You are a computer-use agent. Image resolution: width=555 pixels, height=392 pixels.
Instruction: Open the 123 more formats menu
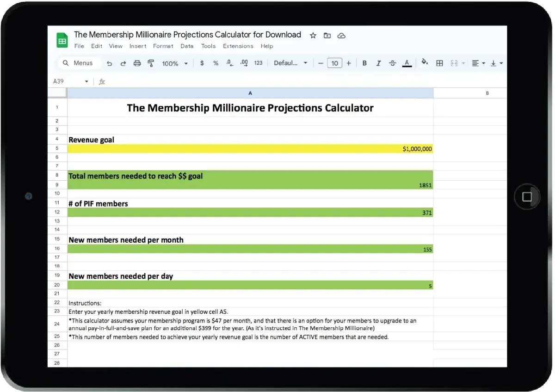click(258, 63)
